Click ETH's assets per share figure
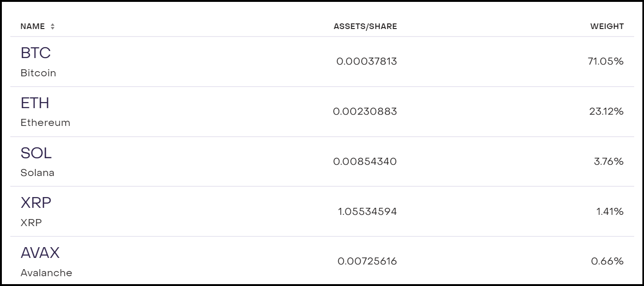The height and width of the screenshot is (286, 644). pyautogui.click(x=367, y=111)
